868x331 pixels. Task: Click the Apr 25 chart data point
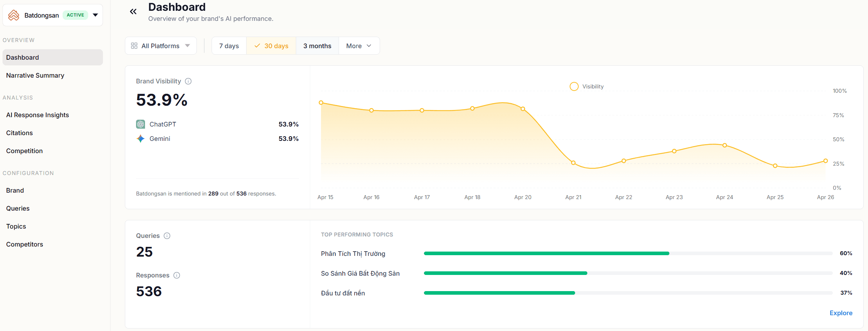click(775, 166)
